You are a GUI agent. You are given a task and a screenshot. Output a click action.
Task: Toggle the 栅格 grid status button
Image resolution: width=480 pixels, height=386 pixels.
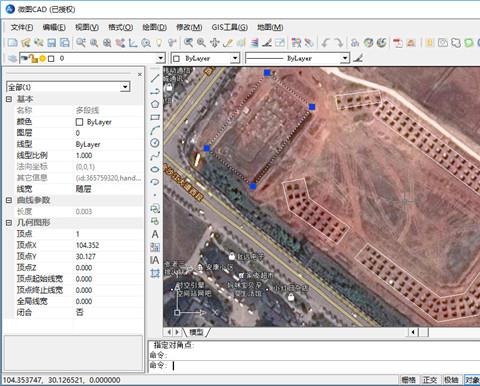[x=409, y=380]
